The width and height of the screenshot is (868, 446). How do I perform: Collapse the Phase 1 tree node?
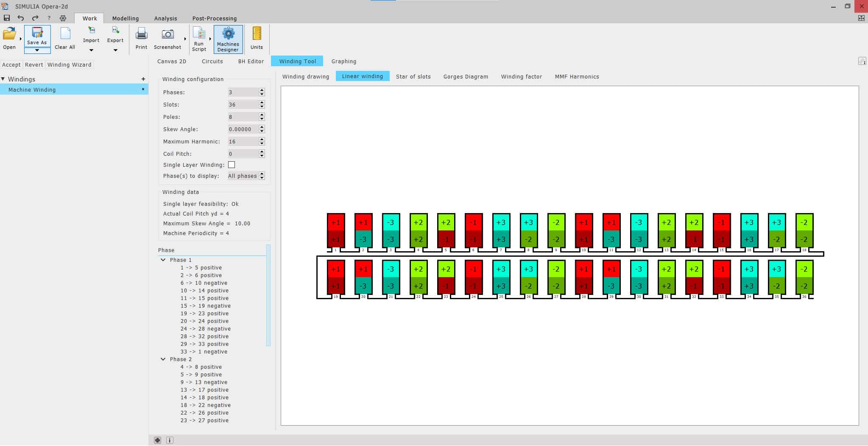pos(163,260)
